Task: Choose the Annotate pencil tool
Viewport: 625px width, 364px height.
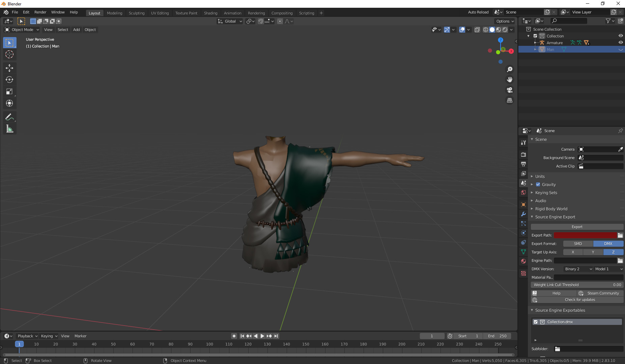Action: coord(9,117)
